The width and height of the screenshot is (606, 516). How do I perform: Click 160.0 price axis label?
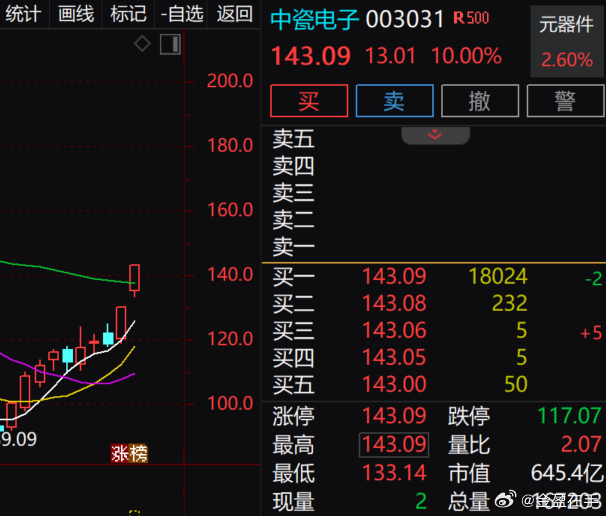pyautogui.click(x=230, y=210)
